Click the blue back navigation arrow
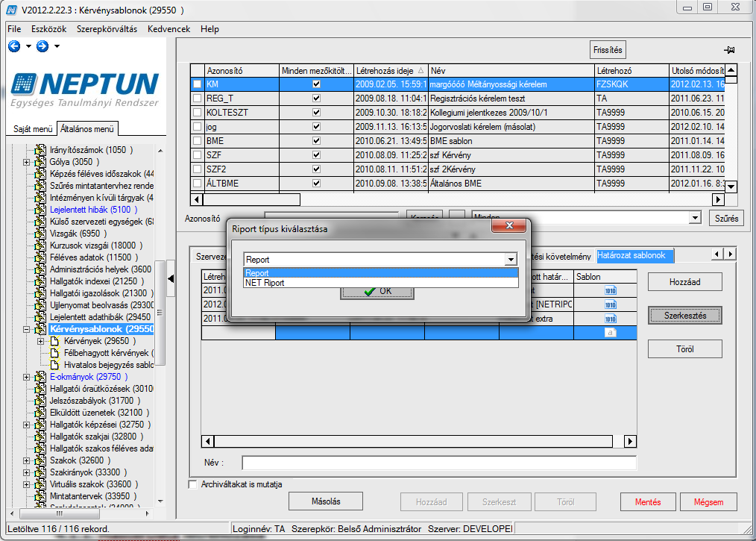 pos(14,46)
